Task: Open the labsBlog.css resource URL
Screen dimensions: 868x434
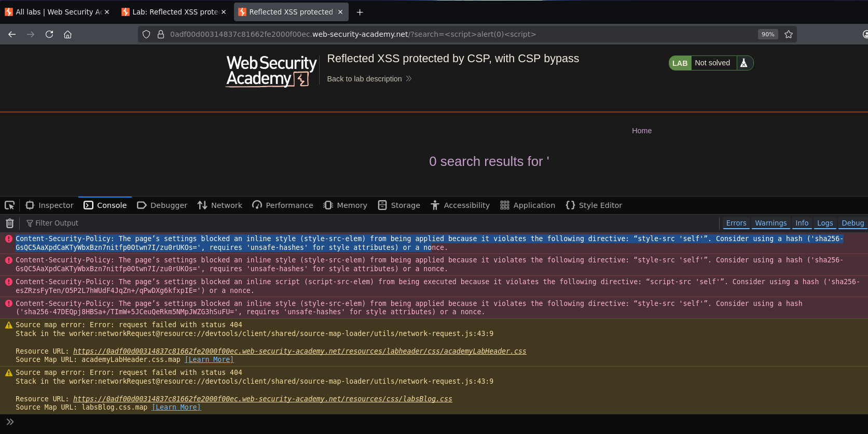Action: [x=263, y=399]
